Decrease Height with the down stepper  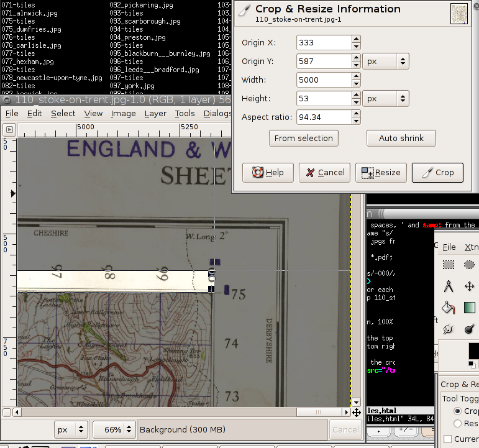(x=356, y=102)
